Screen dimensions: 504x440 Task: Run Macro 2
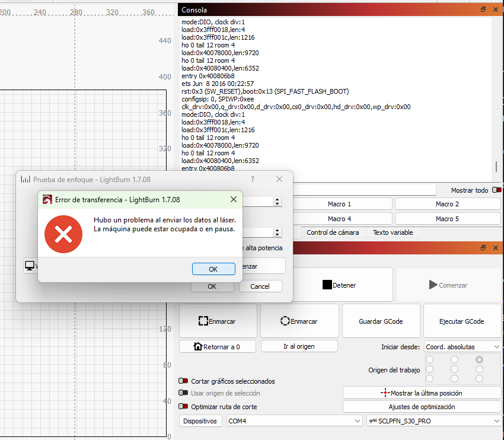448,204
